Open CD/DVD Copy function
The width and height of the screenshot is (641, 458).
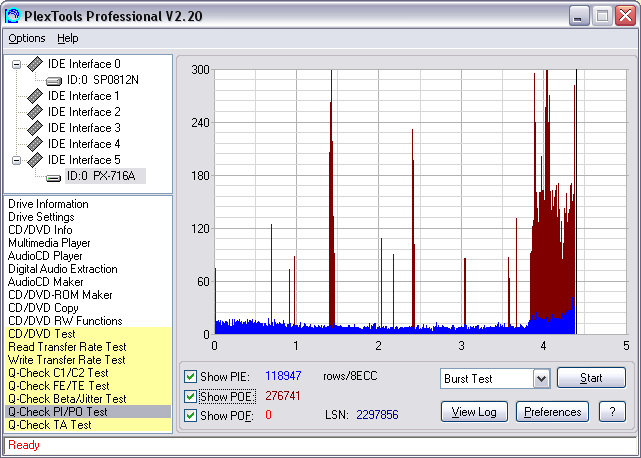pyautogui.click(x=43, y=308)
